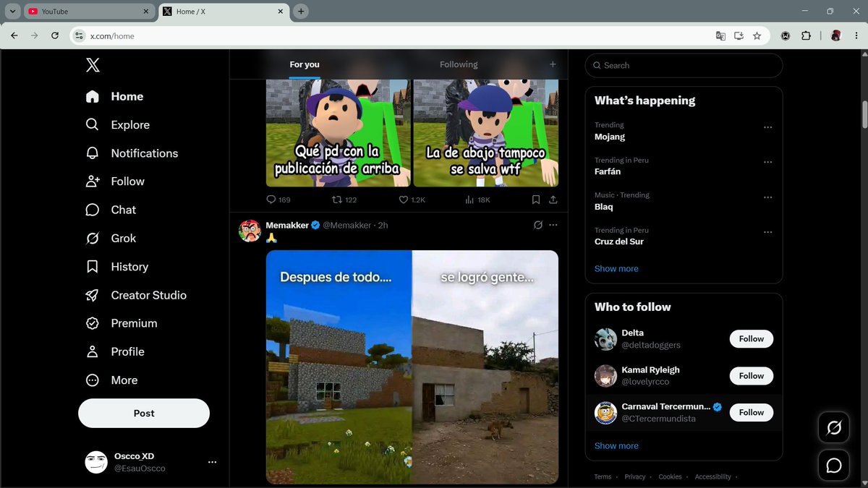Bookmark this page with the star icon

(x=757, y=35)
